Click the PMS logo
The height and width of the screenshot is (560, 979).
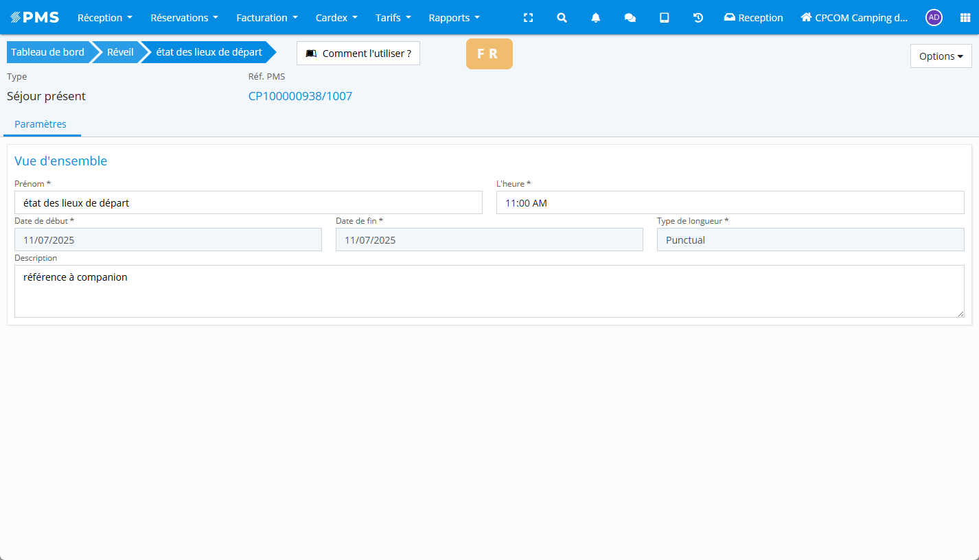point(34,18)
